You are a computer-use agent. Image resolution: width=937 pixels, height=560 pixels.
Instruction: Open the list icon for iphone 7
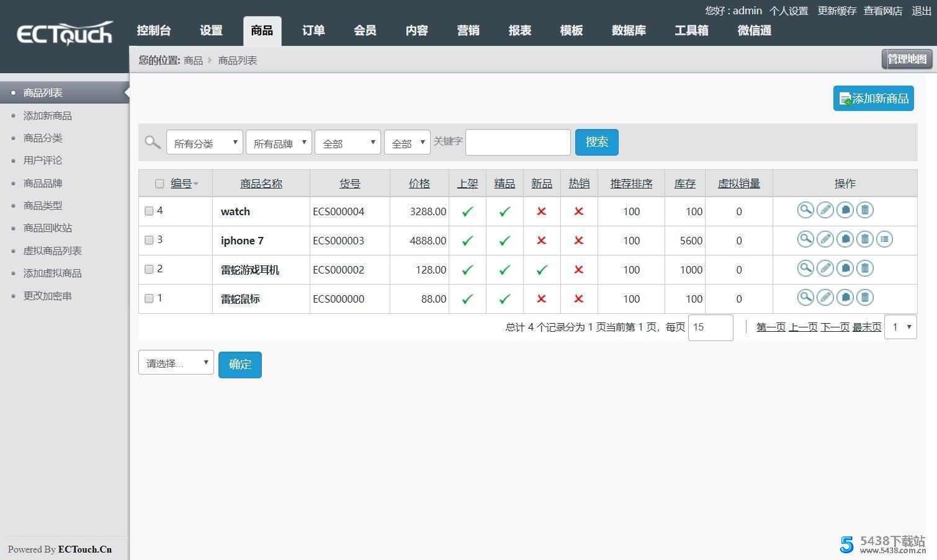tap(884, 239)
